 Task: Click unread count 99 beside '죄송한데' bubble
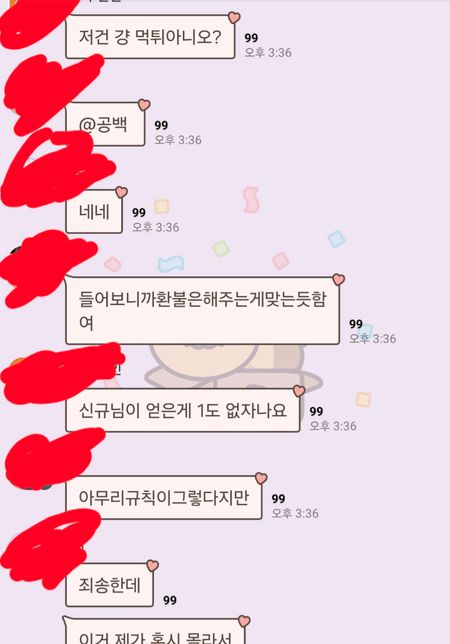click(x=170, y=600)
